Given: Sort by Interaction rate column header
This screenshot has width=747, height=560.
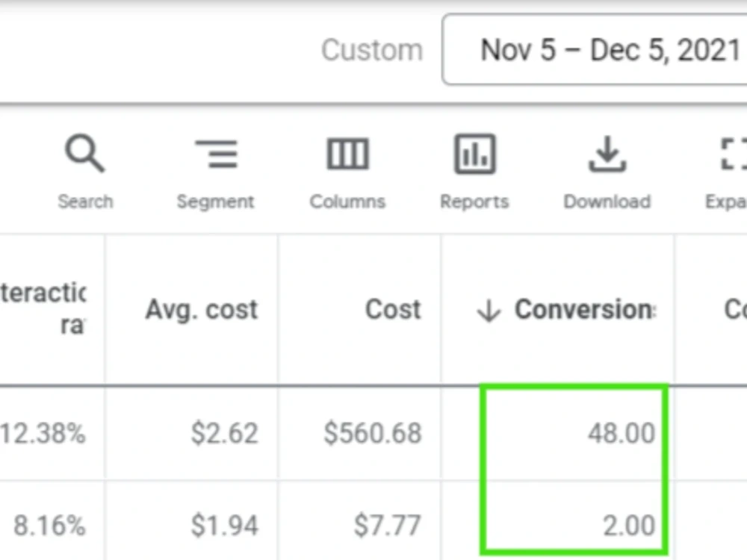Looking at the screenshot, I should point(43,308).
